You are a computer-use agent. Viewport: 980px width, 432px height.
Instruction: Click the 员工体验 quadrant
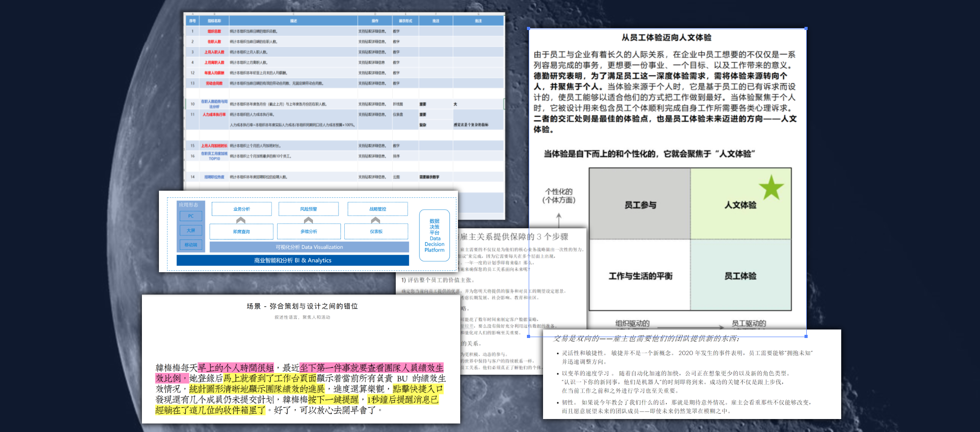(x=741, y=275)
